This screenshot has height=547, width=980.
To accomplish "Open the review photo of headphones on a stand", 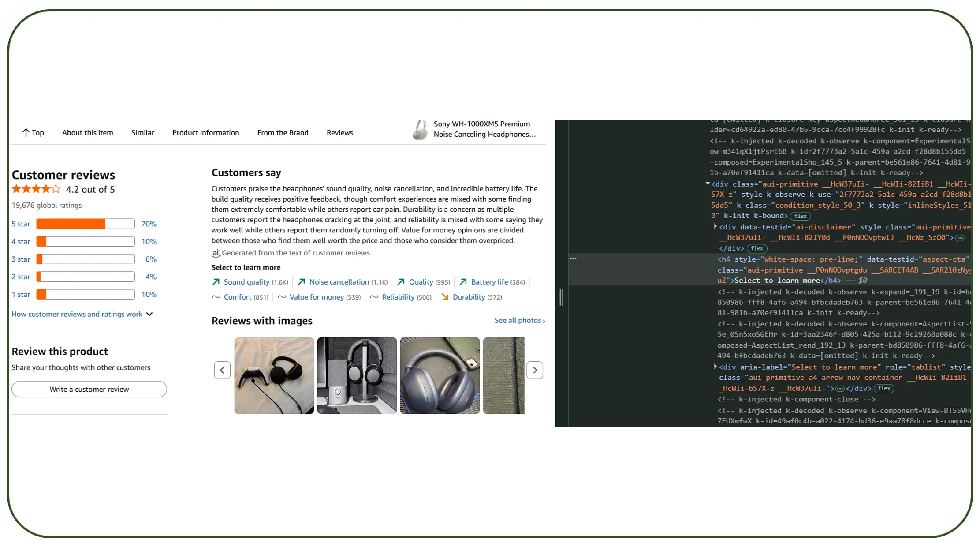I will [357, 375].
